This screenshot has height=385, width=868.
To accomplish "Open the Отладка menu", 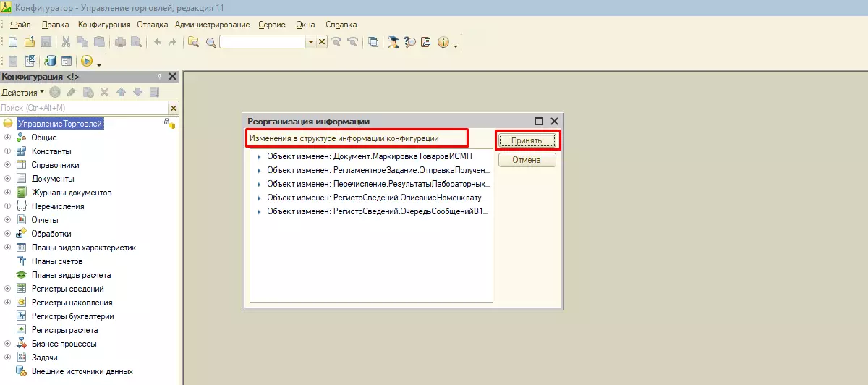I will pyautogui.click(x=153, y=25).
